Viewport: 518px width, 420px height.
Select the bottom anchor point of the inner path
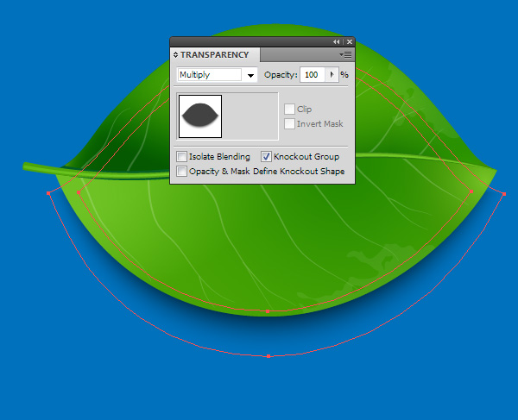(x=267, y=310)
